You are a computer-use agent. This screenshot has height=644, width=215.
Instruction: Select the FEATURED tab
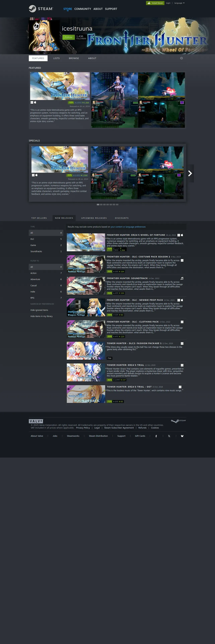point(38,58)
